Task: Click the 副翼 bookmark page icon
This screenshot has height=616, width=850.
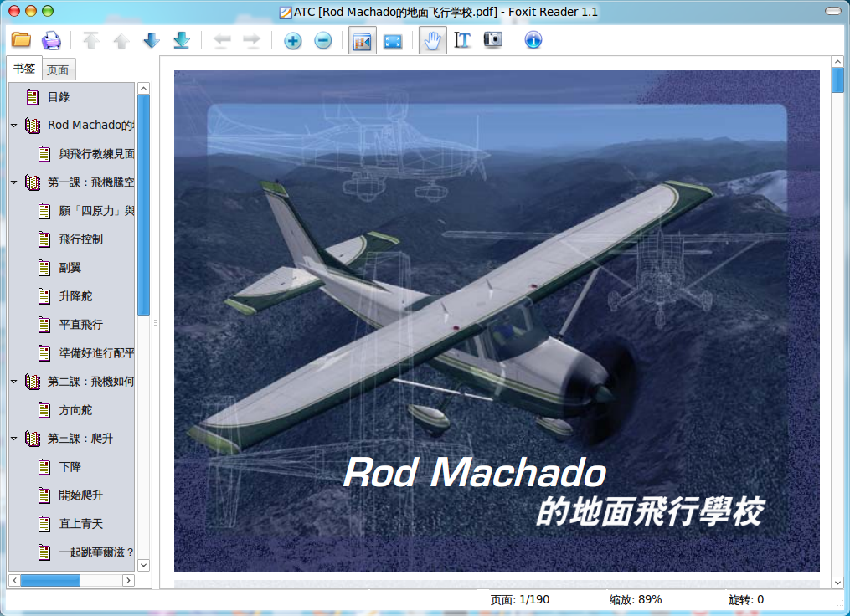Action: (x=44, y=268)
